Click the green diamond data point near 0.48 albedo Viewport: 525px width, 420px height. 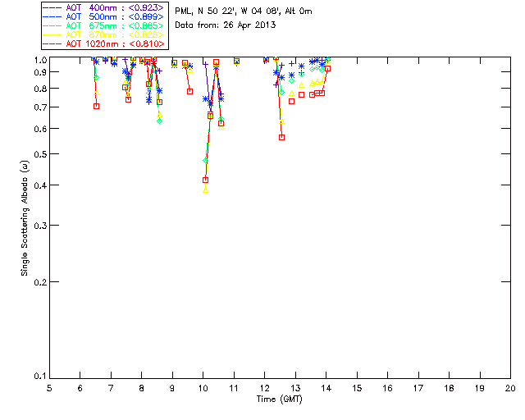206,161
